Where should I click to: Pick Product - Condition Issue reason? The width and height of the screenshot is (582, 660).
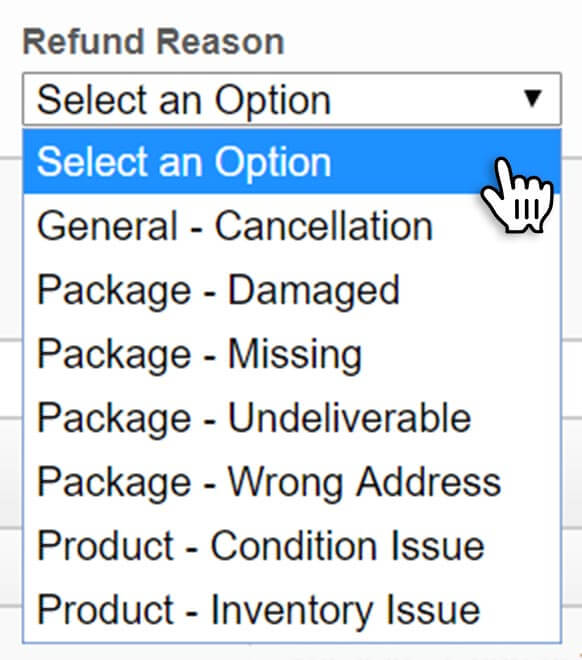tap(292, 546)
